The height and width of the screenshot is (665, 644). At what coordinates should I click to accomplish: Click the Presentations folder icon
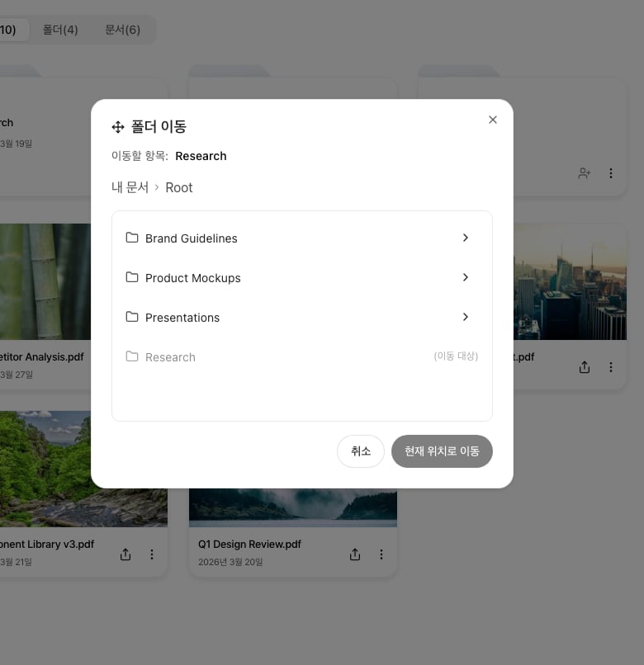click(x=132, y=317)
